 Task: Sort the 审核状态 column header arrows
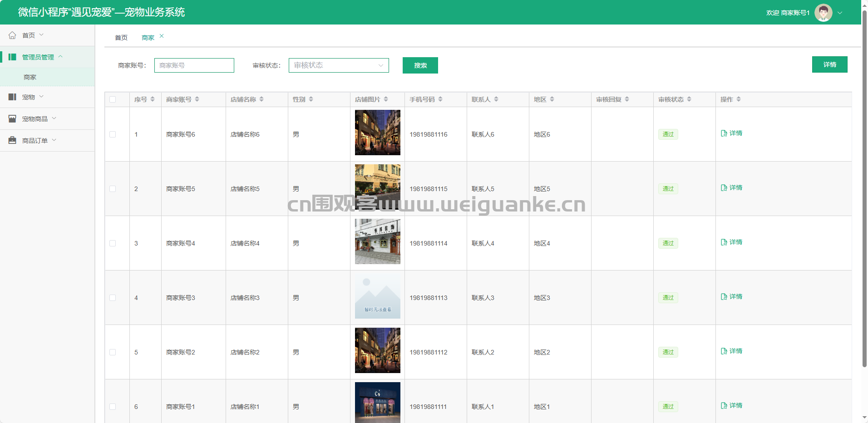point(689,99)
